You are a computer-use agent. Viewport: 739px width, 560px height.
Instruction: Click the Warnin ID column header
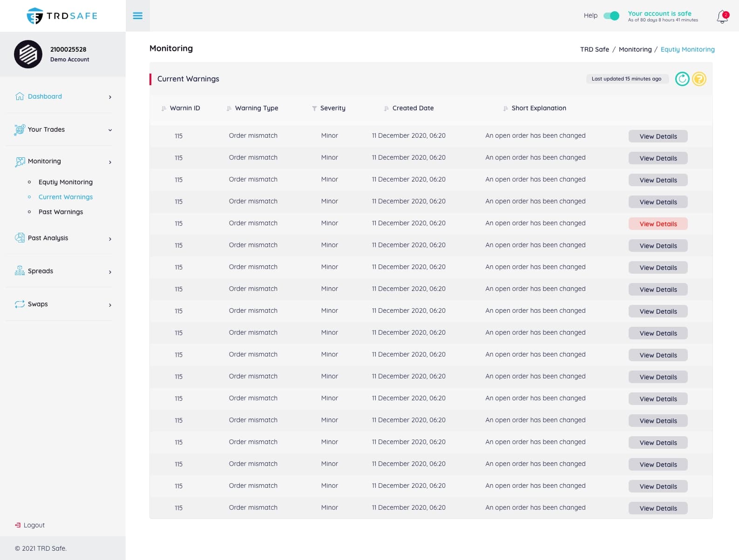185,108
